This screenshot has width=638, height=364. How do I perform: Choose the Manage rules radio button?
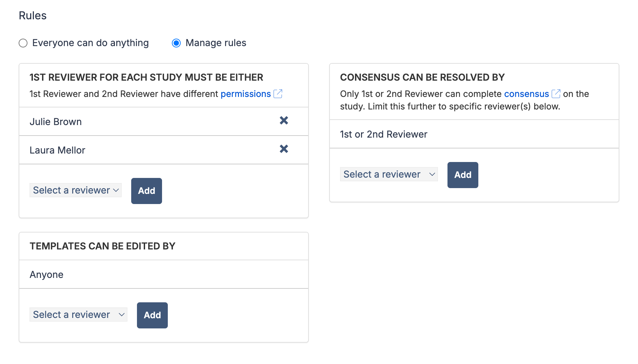[176, 43]
